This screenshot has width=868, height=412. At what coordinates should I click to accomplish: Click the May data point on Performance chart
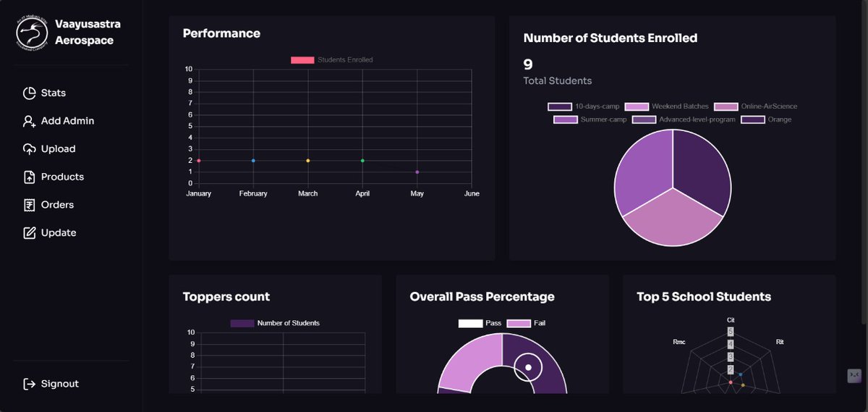417,172
